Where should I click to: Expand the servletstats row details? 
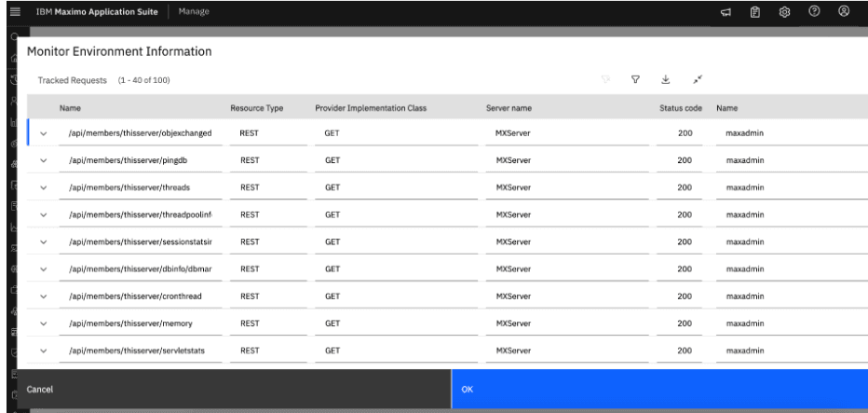[x=44, y=351]
